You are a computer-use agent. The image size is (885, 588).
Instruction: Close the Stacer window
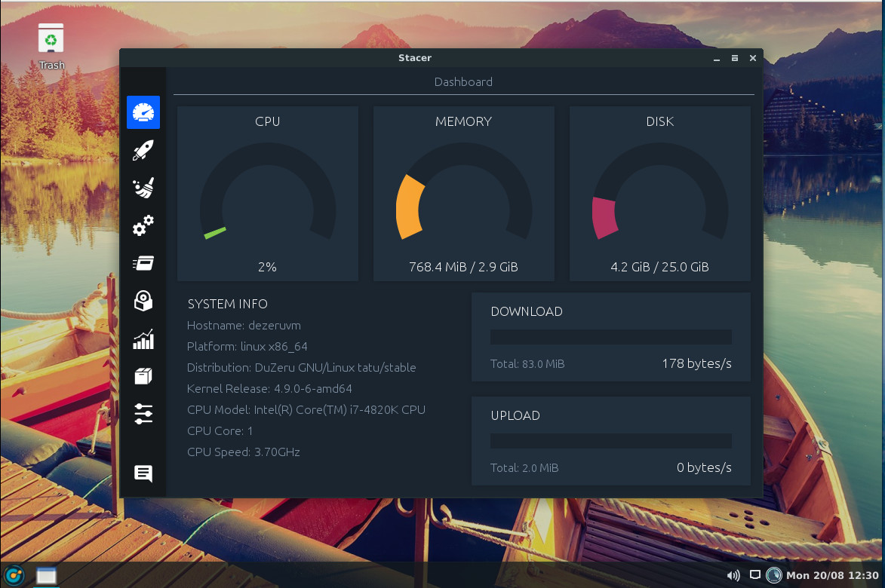tap(753, 58)
